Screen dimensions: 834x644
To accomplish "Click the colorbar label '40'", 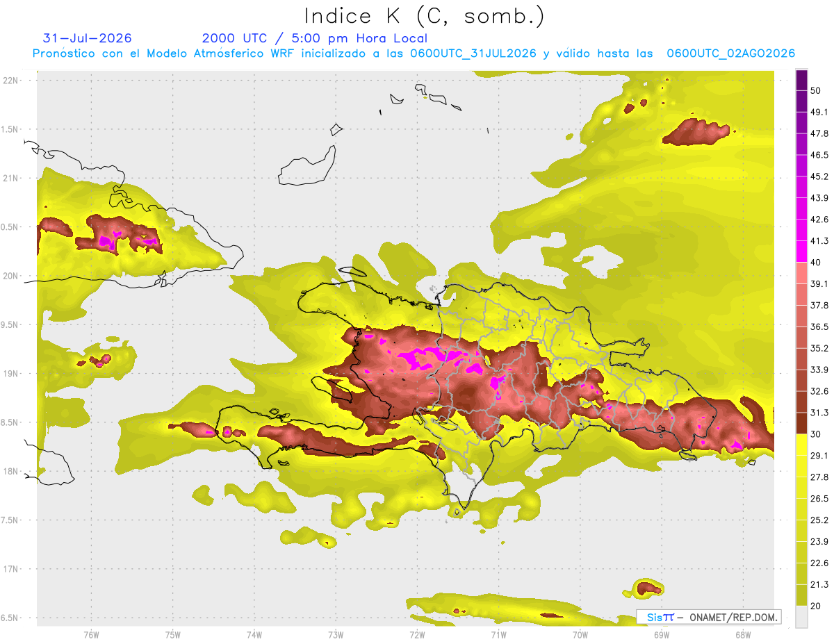I will point(816,263).
